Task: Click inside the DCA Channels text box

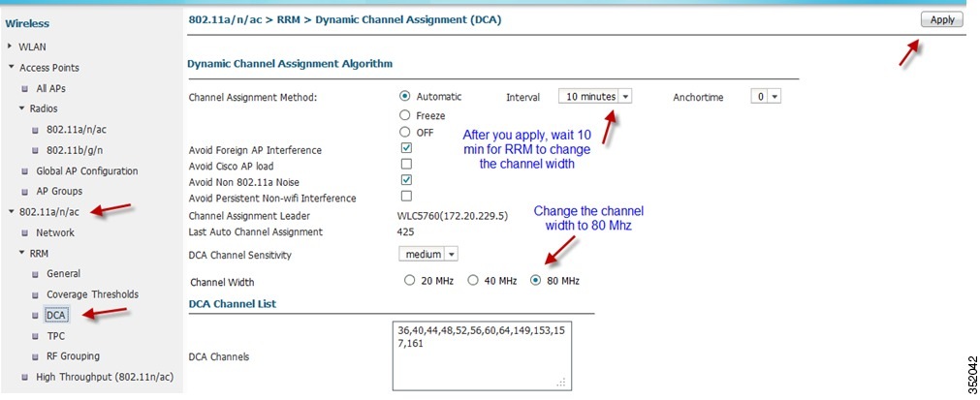Action: coord(481,355)
